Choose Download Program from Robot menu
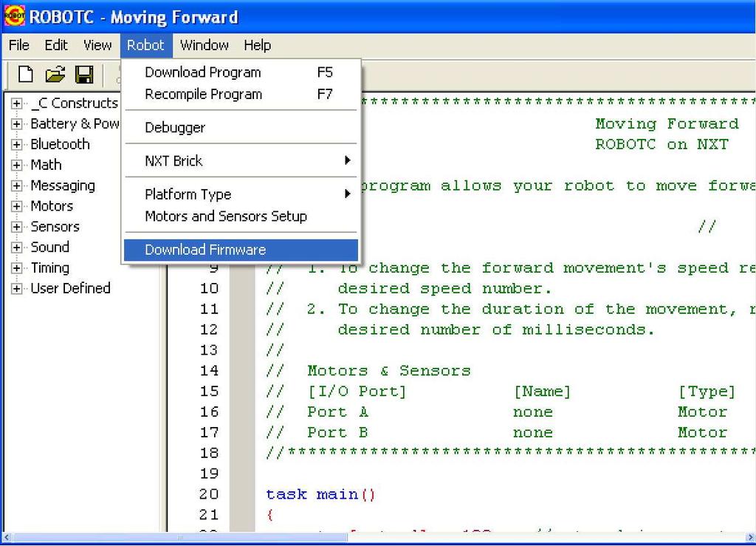756x546 pixels. 241,72
